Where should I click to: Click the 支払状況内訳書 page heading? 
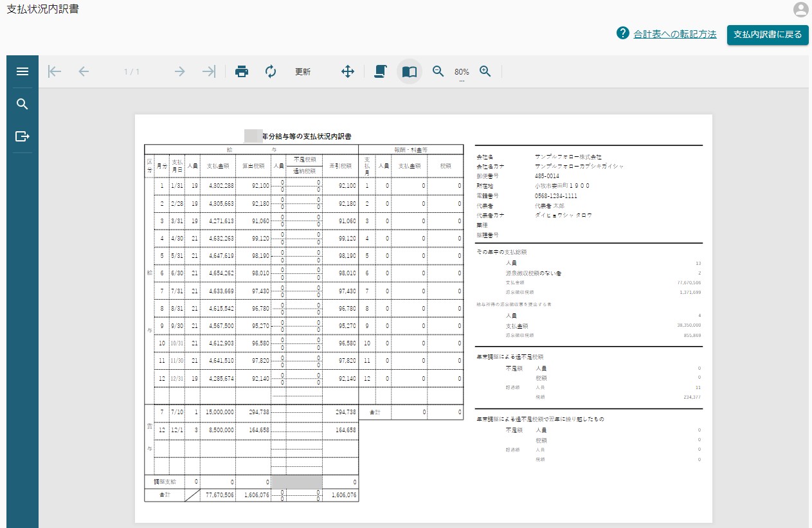coord(43,10)
